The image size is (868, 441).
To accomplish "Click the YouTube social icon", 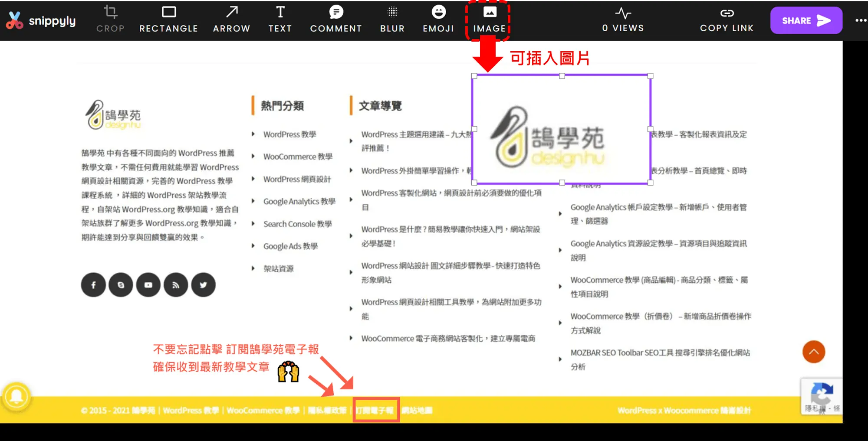I will coord(148,285).
